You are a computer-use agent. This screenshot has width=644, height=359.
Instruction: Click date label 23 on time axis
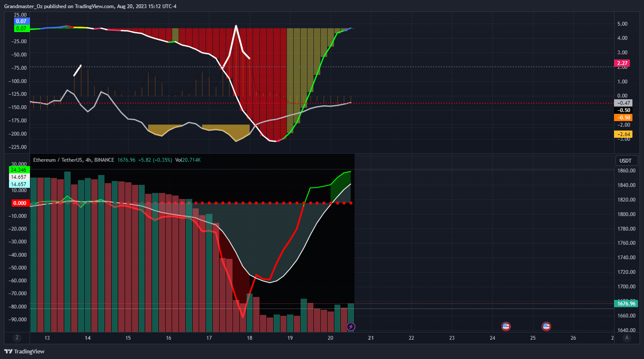452,338
